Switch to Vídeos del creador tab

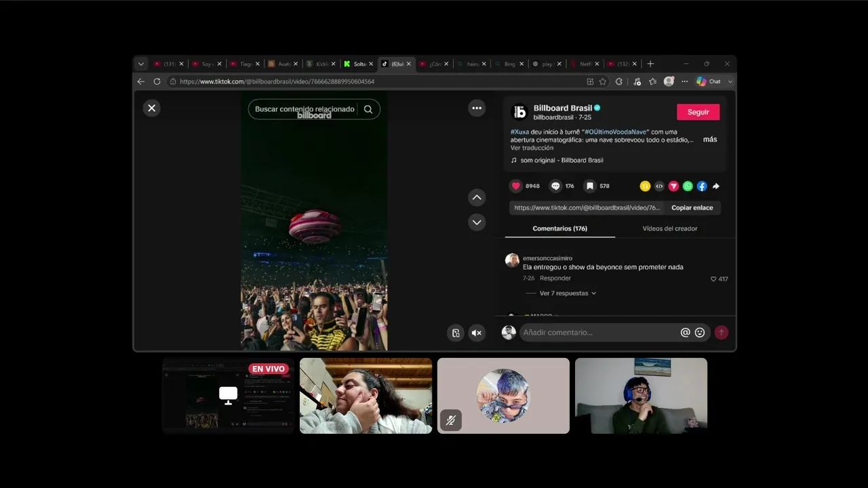pos(670,228)
